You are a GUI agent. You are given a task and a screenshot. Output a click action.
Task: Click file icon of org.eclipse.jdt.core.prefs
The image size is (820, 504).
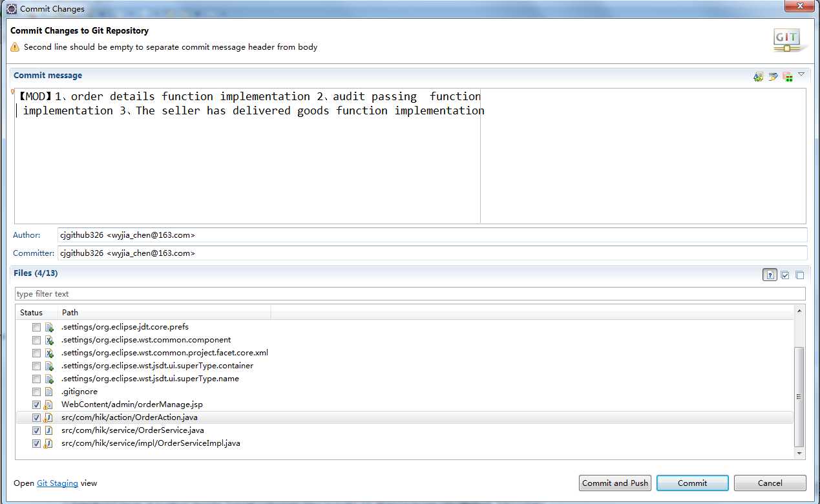[48, 327]
